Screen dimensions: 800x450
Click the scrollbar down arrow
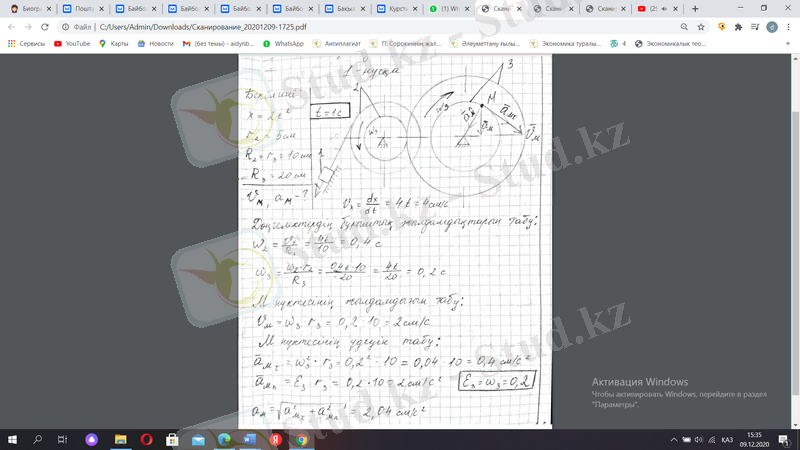[795, 425]
